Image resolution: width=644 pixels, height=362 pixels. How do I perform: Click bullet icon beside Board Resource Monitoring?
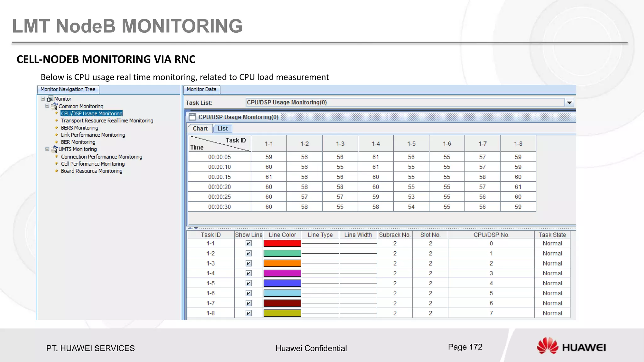pyautogui.click(x=57, y=171)
